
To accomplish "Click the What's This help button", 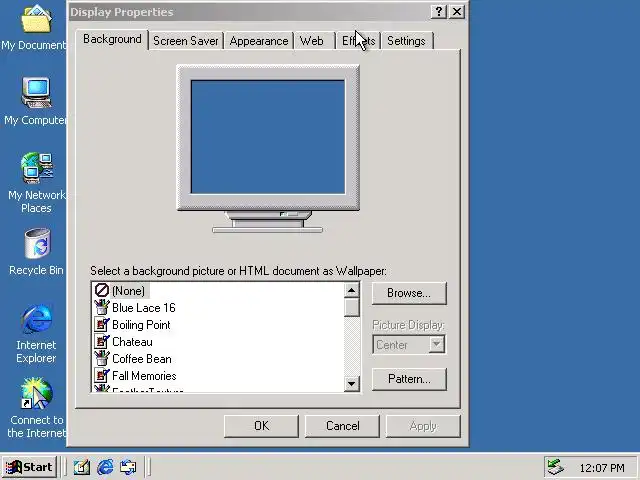I will (x=439, y=11).
